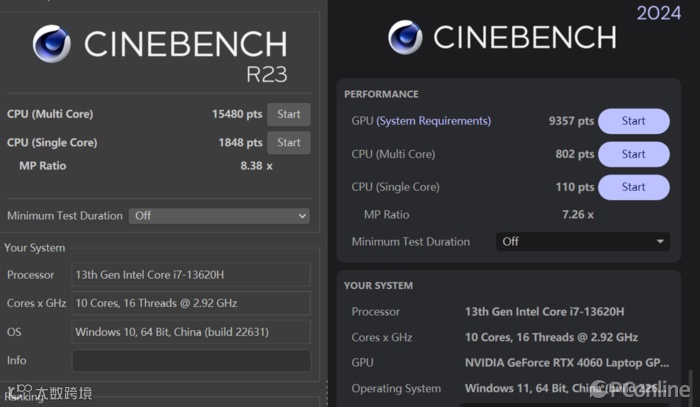Image resolution: width=700 pixels, height=407 pixels.
Task: Click the 2024 version label
Action: 659,13
